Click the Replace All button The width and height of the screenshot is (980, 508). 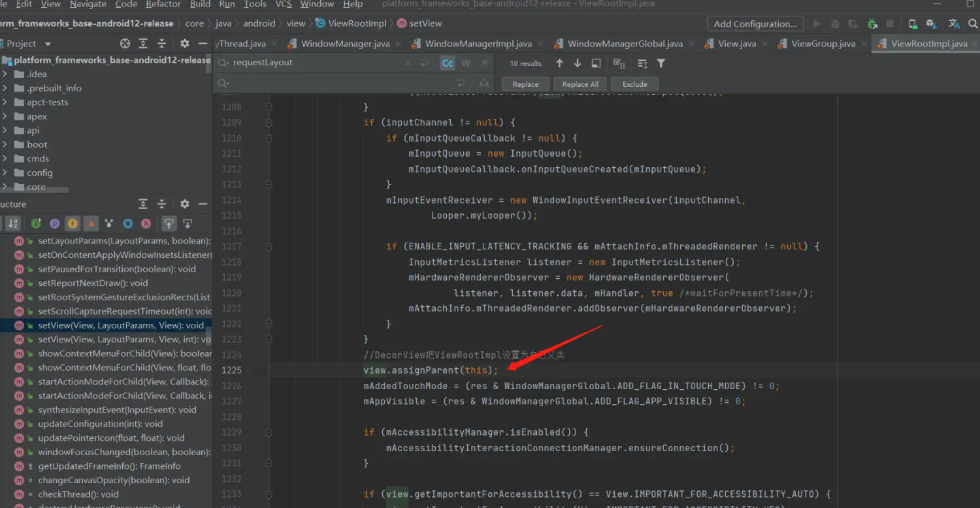580,84
